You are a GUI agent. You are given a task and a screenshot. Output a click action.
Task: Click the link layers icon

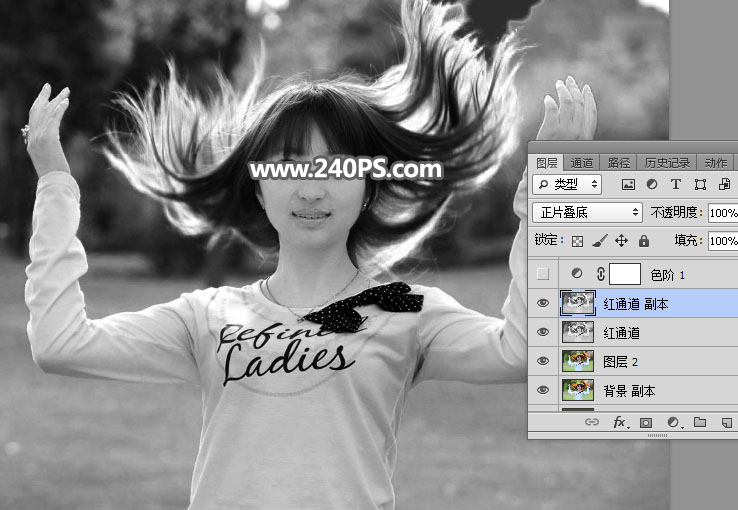coord(592,422)
